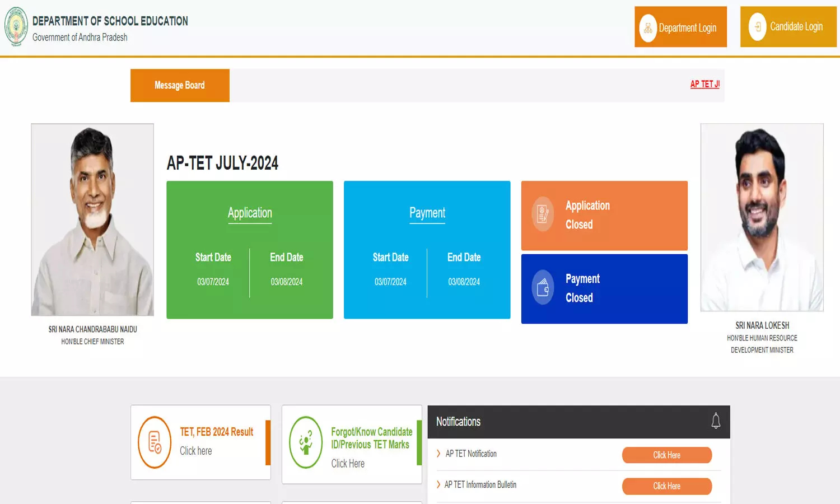The width and height of the screenshot is (840, 504).
Task: Open the TET, FEB 2024 Result link
Action: 216,432
